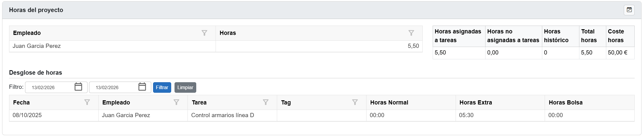Screen dimensions: 644x137
Task: Sort by Horas Bolsa column header
Action: [566, 102]
